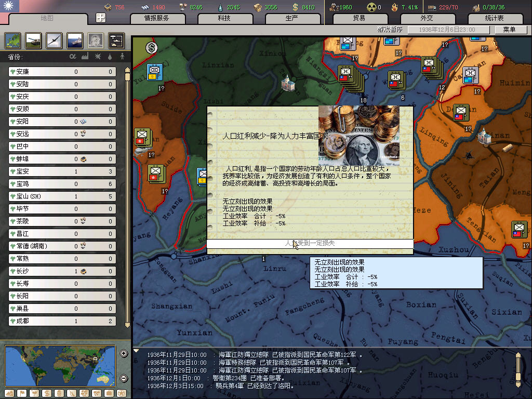Select province 长沙 in the list
The image size is (532, 399).
pos(62,271)
